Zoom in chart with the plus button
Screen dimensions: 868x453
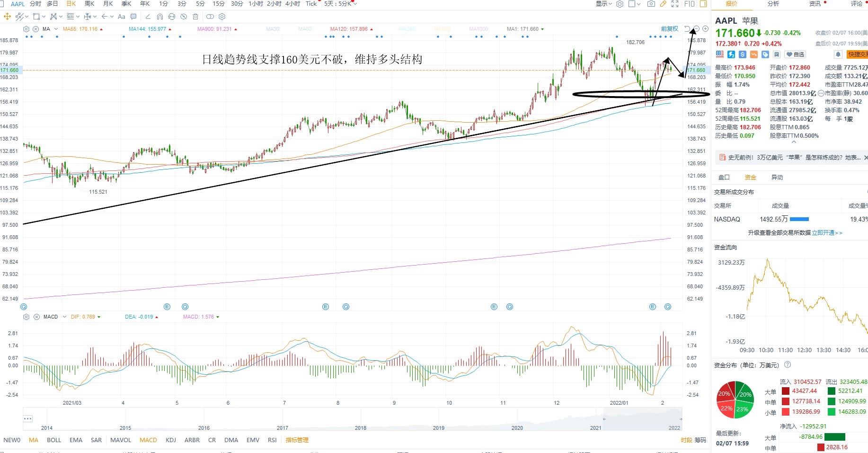pos(705,29)
